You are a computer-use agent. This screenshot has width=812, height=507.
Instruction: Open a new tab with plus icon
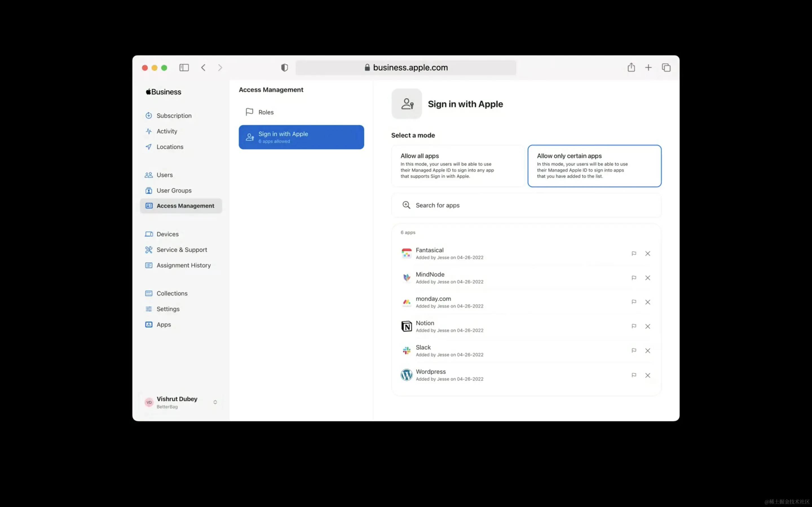(x=648, y=68)
